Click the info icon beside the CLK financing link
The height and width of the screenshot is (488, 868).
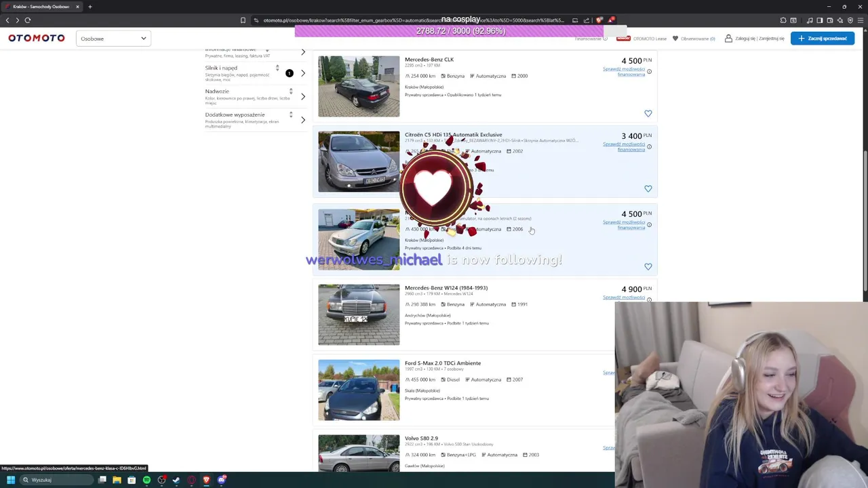click(649, 71)
